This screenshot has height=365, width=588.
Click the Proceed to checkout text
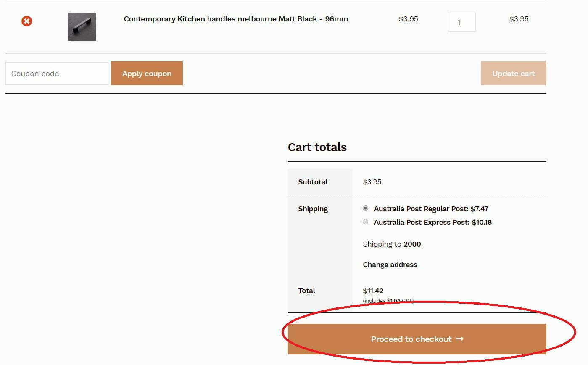click(411, 339)
